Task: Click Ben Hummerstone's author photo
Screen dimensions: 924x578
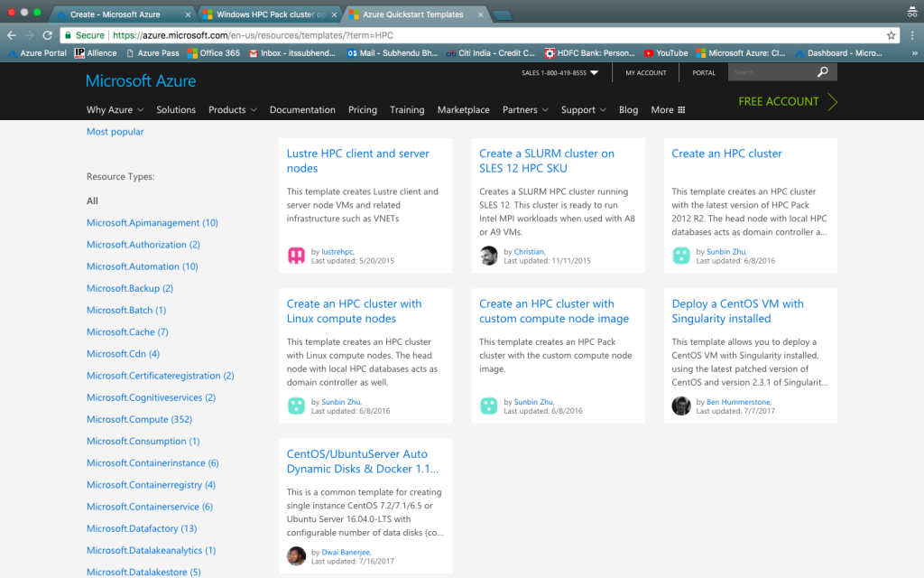Action: coord(681,406)
